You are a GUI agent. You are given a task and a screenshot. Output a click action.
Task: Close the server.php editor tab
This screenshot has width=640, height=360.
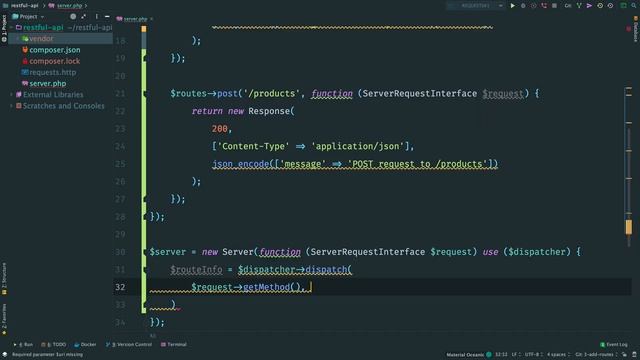click(151, 19)
